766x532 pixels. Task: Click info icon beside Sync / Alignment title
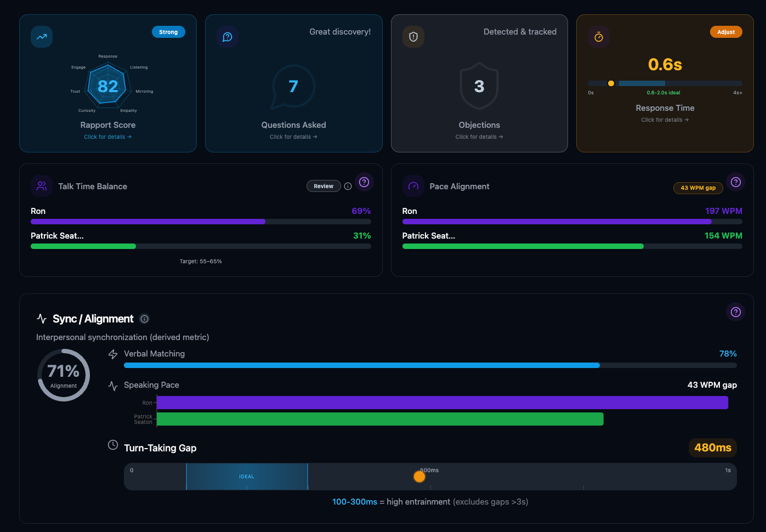tap(144, 319)
